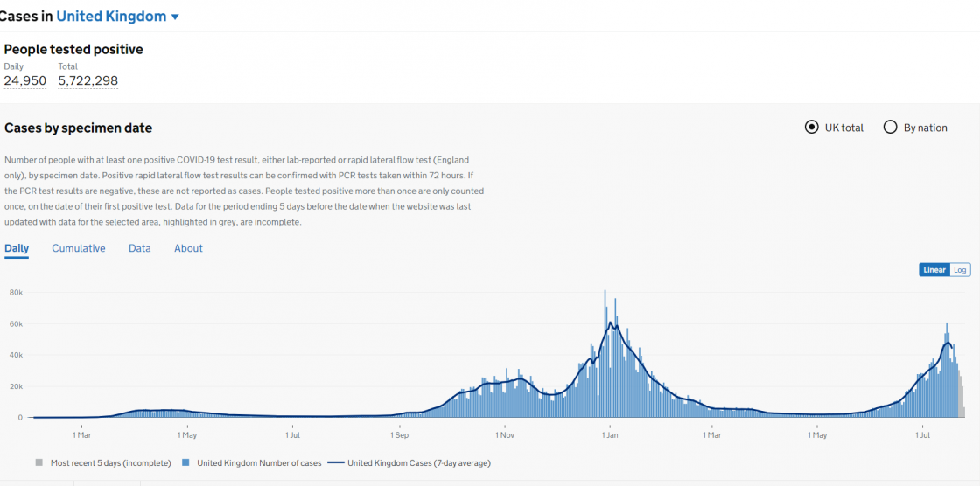The width and height of the screenshot is (980, 486).
Task: Open the Data tab
Action: 140,248
